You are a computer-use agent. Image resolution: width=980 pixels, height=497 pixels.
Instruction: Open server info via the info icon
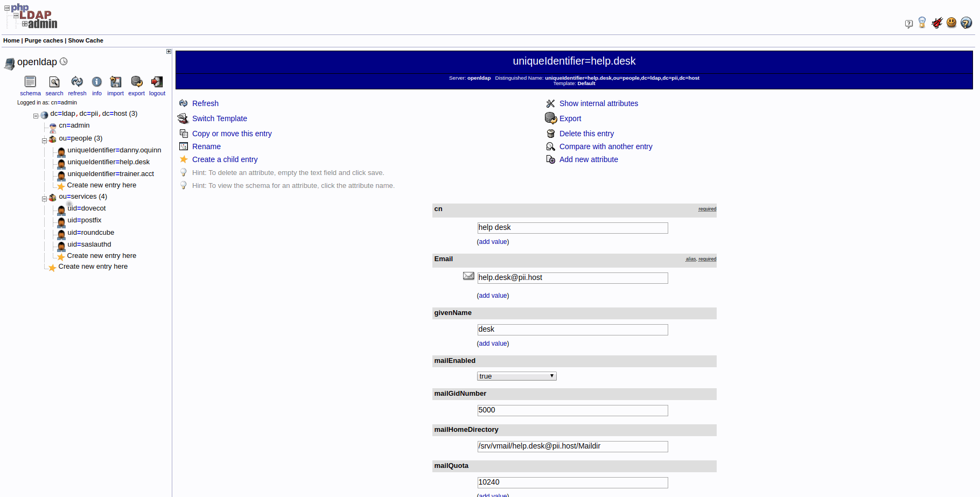(x=97, y=82)
